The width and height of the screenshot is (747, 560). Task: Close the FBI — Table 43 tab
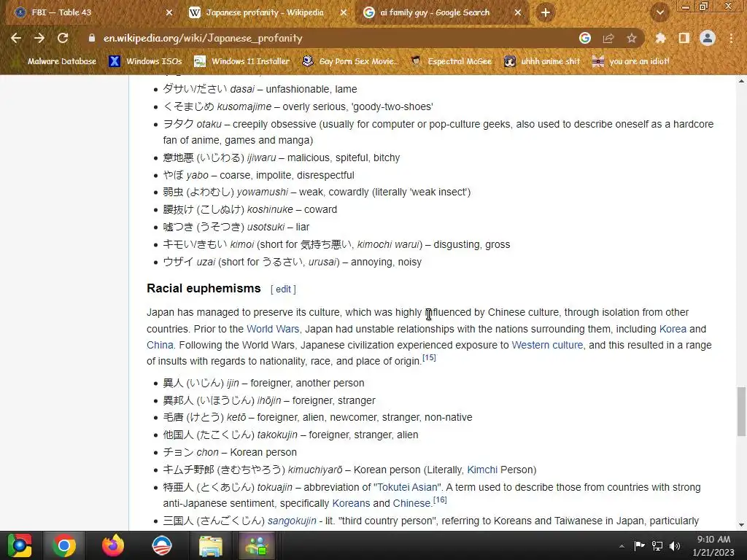click(x=169, y=13)
